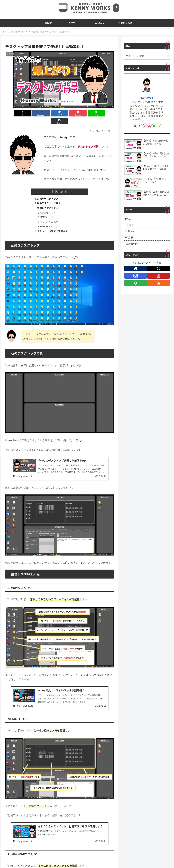Open the 画像を自動で切り替えて表示 Excel article
The width and height of the screenshot is (174, 868).
tap(147, 195)
